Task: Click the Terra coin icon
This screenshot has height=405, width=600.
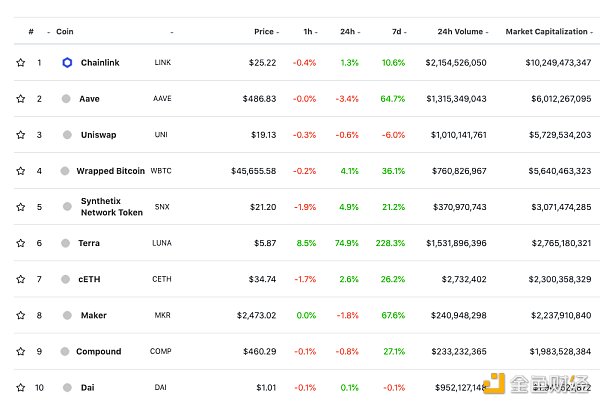Action: (65, 243)
